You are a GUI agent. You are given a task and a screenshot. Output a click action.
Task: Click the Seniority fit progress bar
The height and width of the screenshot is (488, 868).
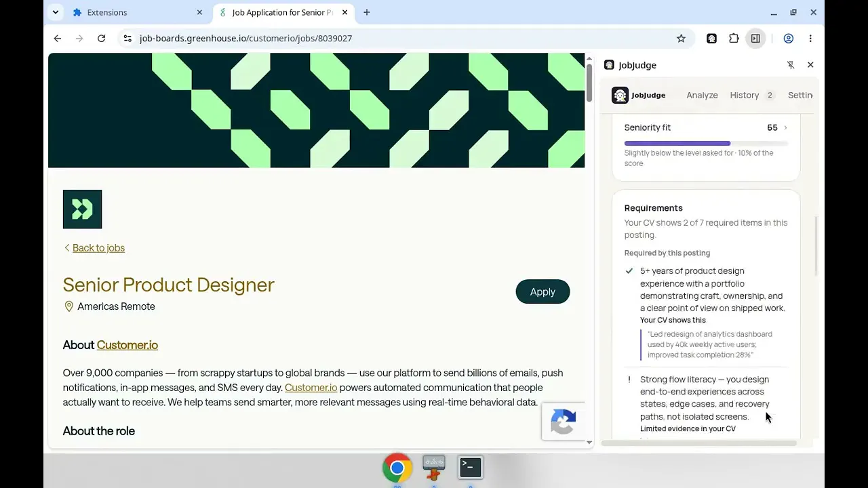(x=706, y=144)
